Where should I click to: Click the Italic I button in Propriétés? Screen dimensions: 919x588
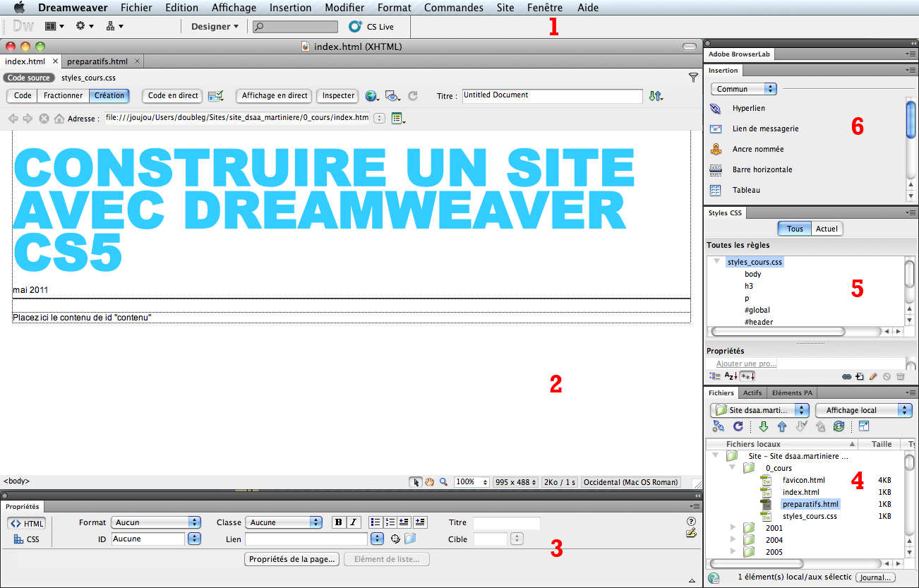354,522
